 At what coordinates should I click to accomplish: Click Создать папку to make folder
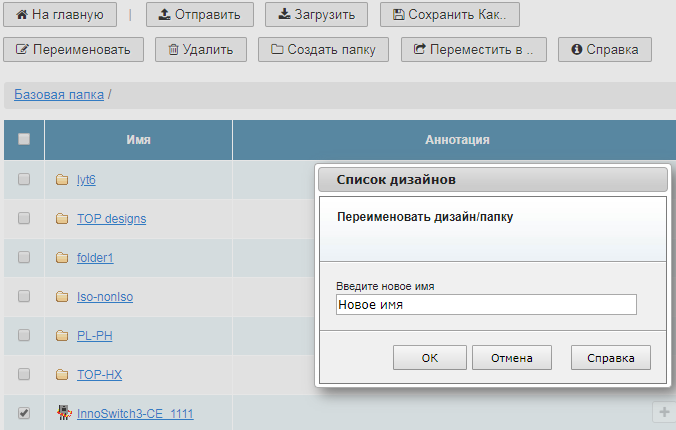click(x=322, y=49)
